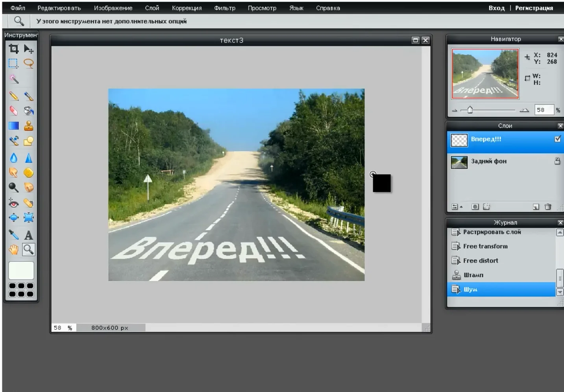Click the trash icon to delete layer
The height and width of the screenshot is (392, 564).
(x=547, y=207)
